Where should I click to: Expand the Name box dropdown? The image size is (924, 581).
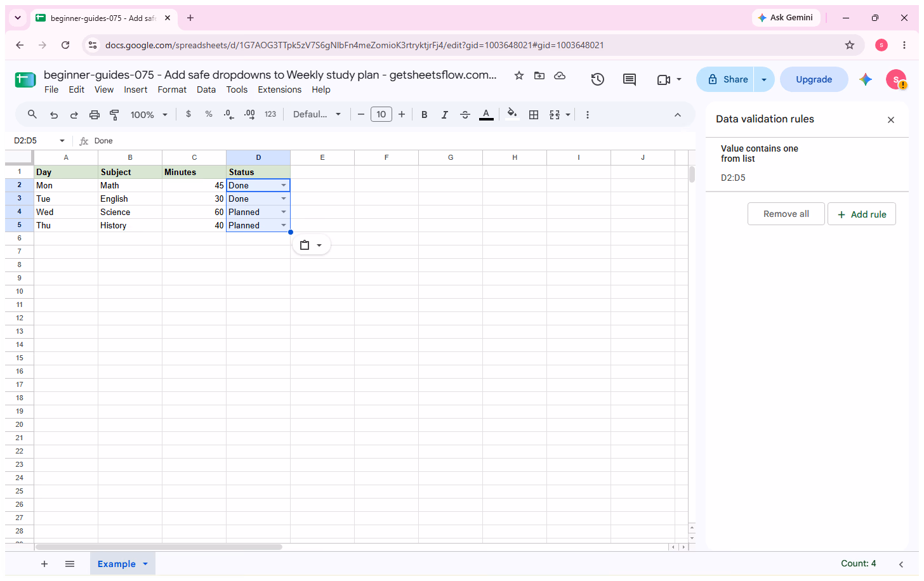62,141
